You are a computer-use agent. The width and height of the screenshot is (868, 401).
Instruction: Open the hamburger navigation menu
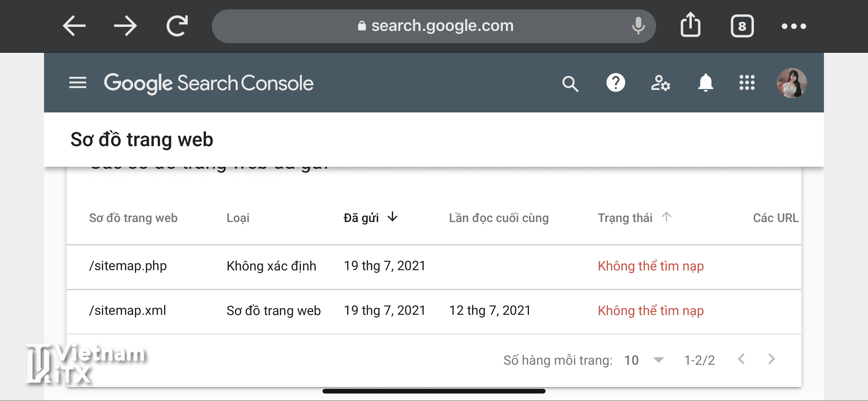coord(77,83)
